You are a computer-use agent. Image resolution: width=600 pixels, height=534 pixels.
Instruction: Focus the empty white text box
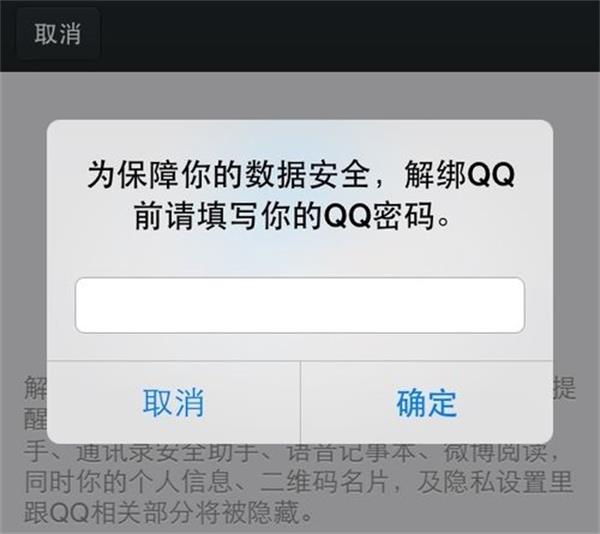click(300, 305)
